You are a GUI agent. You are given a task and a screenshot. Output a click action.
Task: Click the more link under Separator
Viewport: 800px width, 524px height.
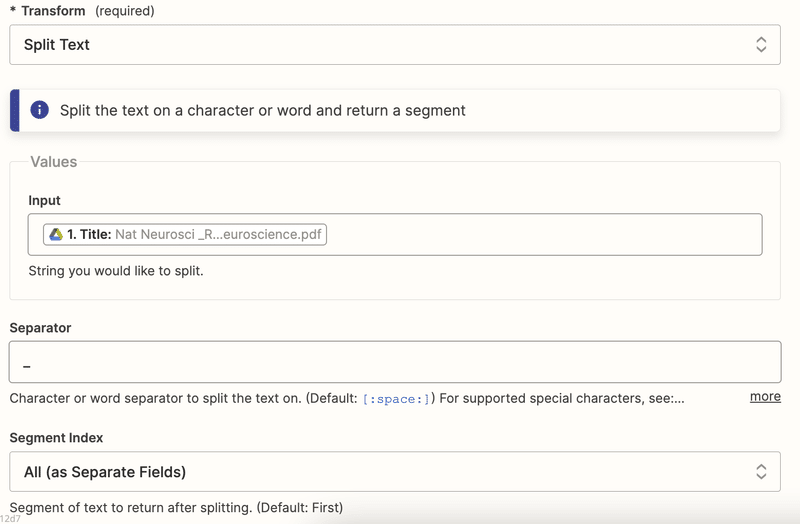pos(765,396)
